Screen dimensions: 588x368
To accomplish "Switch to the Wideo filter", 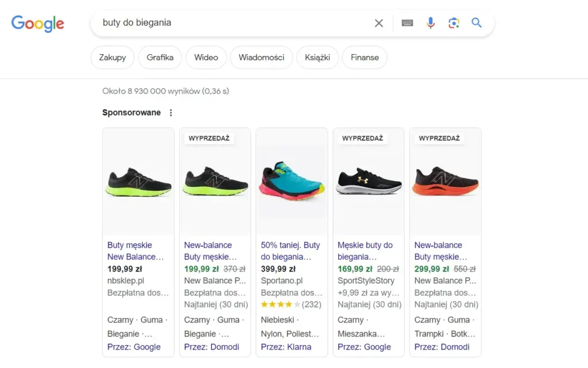I will pyautogui.click(x=206, y=57).
